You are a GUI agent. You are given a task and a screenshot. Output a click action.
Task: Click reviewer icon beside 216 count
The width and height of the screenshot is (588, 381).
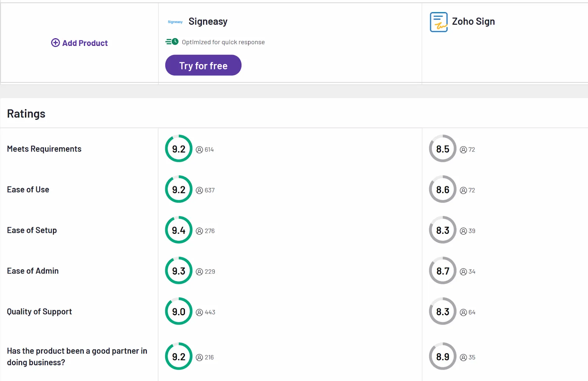point(200,358)
